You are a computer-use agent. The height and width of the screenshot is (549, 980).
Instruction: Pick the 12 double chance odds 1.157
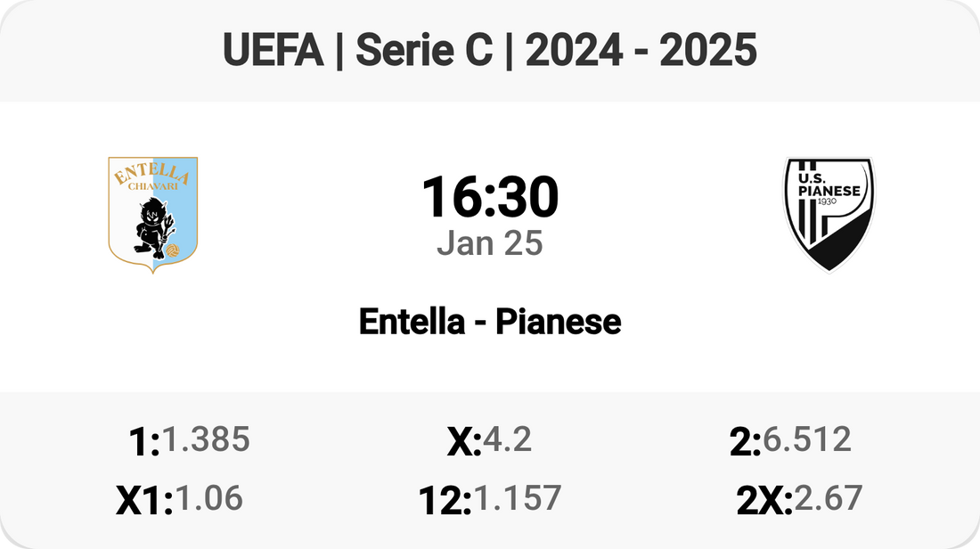517,498
